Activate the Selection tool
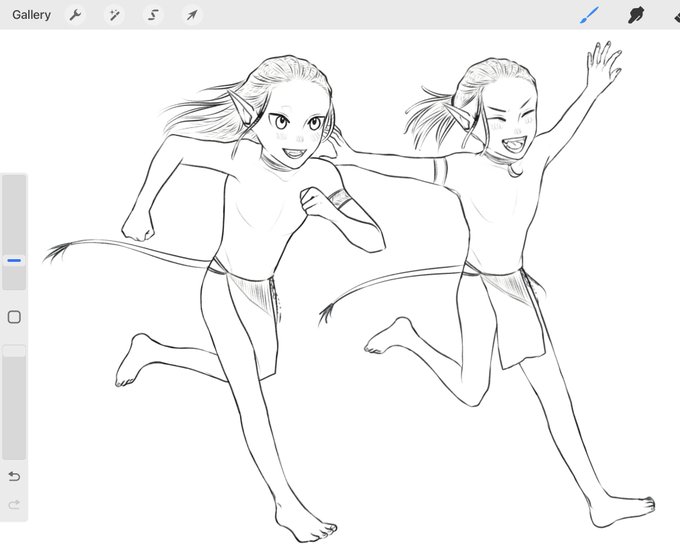 [x=153, y=15]
